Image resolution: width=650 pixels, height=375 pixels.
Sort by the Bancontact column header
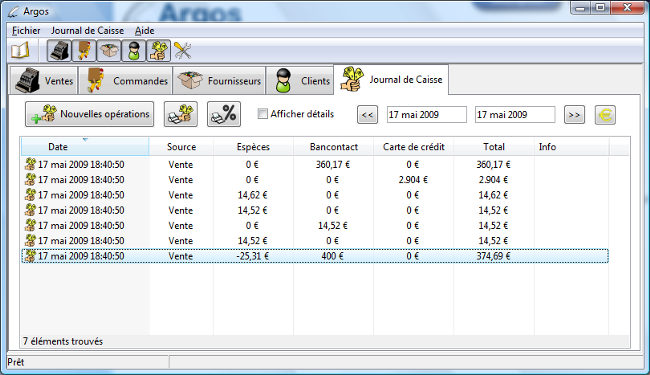[x=334, y=147]
